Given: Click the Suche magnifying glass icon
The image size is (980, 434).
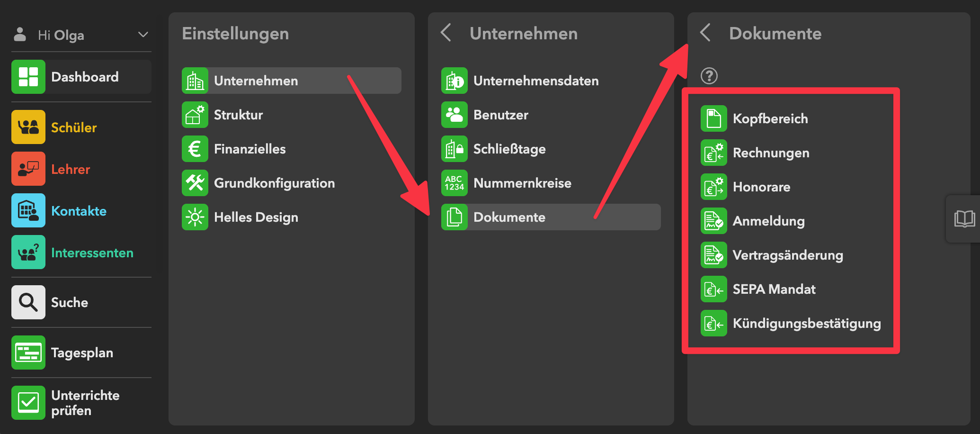Looking at the screenshot, I should point(28,302).
